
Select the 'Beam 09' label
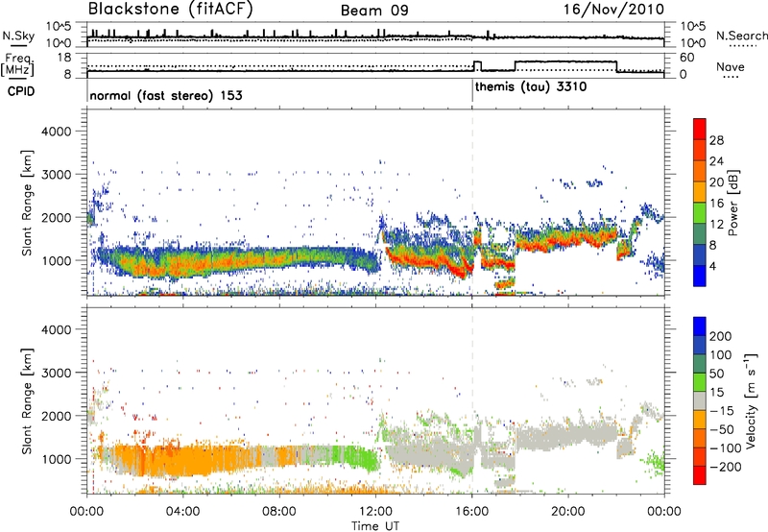pos(374,11)
